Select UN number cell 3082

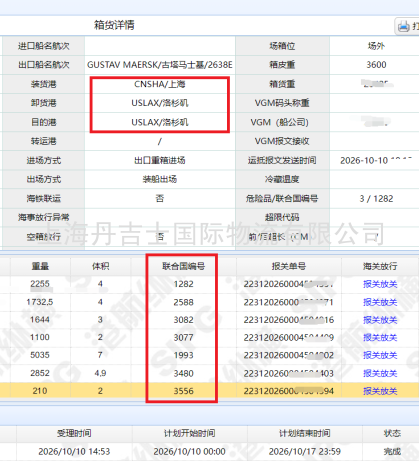point(183,320)
